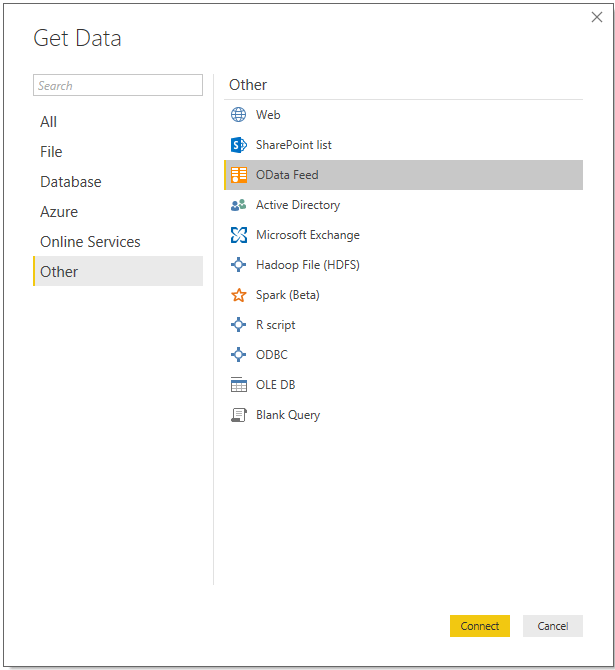The width and height of the screenshot is (615, 670).
Task: Click the Blank Query scroll icon
Action: (238, 415)
